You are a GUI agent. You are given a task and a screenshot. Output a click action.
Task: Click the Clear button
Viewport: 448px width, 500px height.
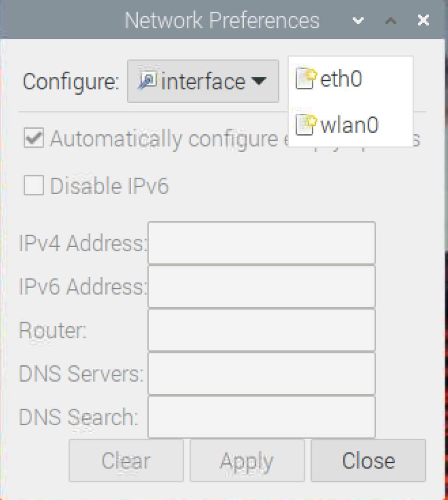tap(126, 461)
